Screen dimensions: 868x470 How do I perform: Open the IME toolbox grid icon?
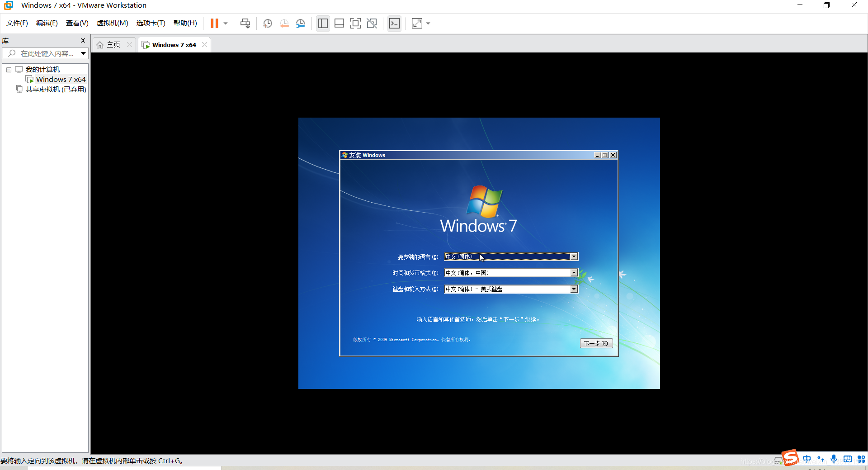[x=861, y=459]
